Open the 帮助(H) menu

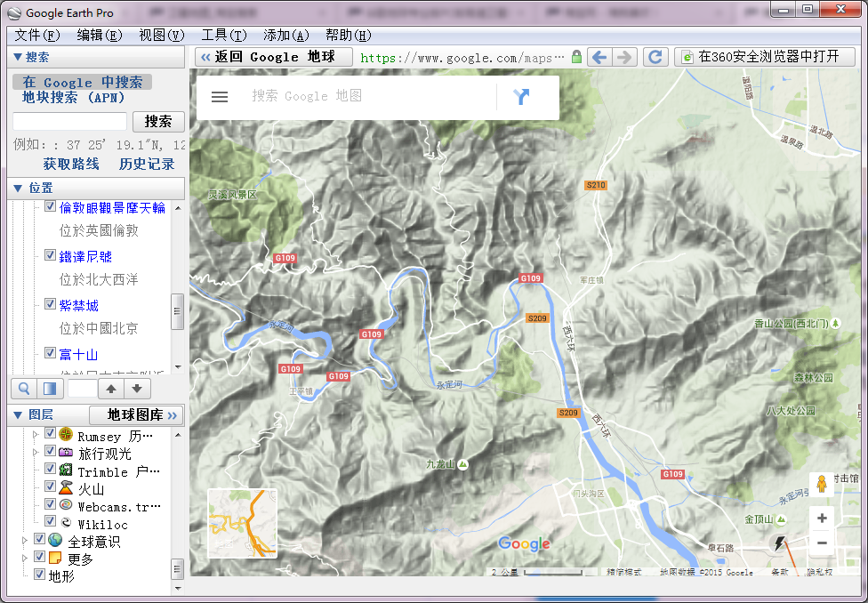[349, 36]
